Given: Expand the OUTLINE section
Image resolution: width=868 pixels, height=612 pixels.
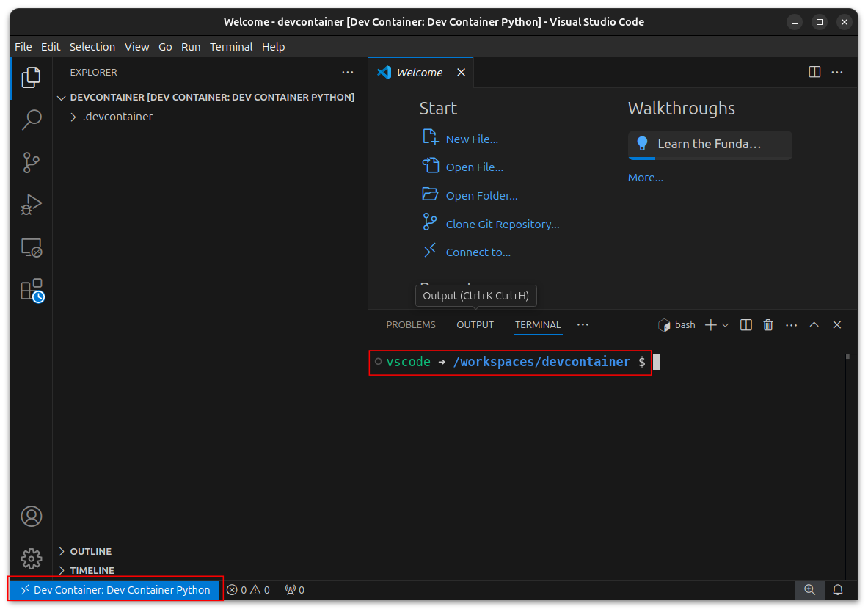Looking at the screenshot, I should 211,552.
